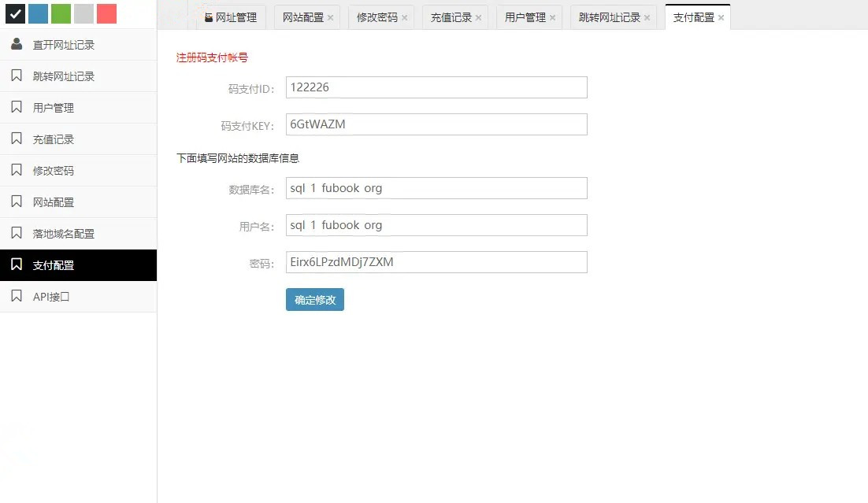The height and width of the screenshot is (503, 868).
Task: Click bookmark icon beside 修改密码 in sidebar
Action: pyautogui.click(x=17, y=170)
